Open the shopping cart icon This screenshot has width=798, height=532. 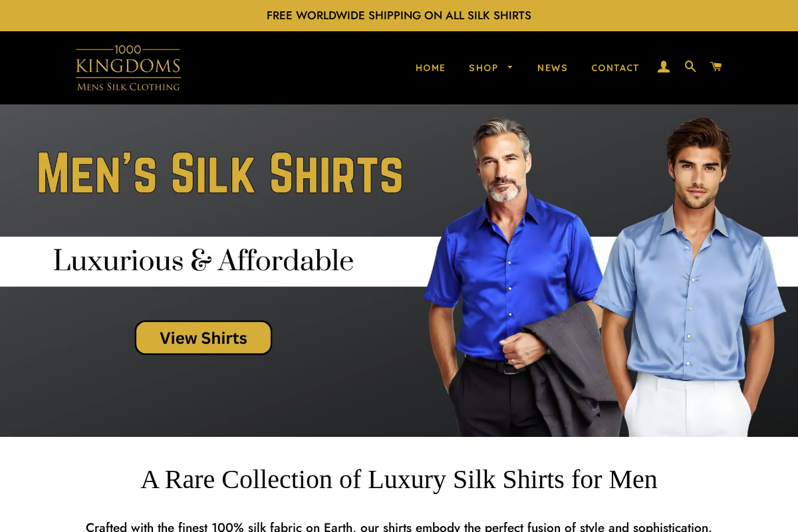point(716,66)
